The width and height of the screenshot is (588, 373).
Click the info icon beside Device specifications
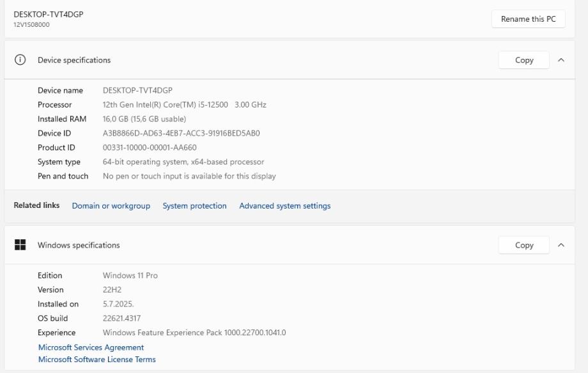[20, 60]
